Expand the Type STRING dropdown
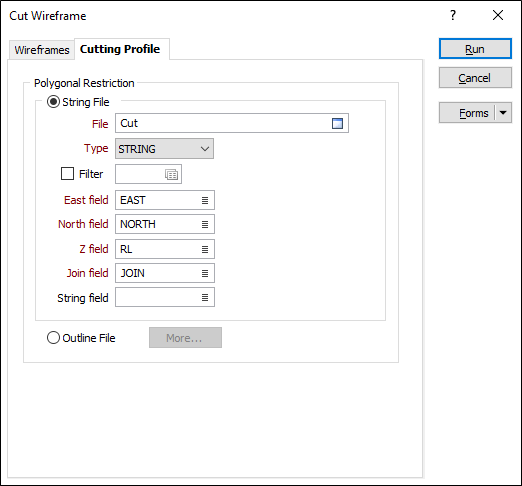 (x=164, y=149)
